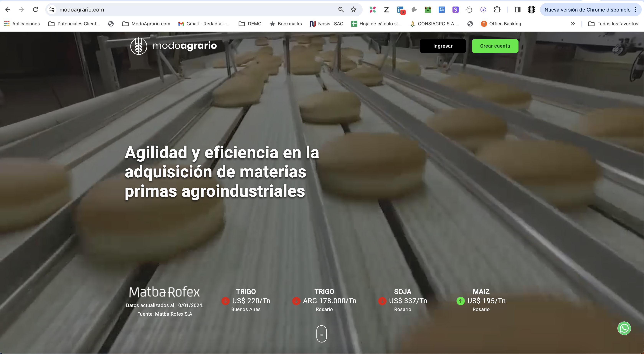Image resolution: width=644 pixels, height=354 pixels.
Task: Click the SOJA US$ 337/Tn price
Action: [408, 301]
